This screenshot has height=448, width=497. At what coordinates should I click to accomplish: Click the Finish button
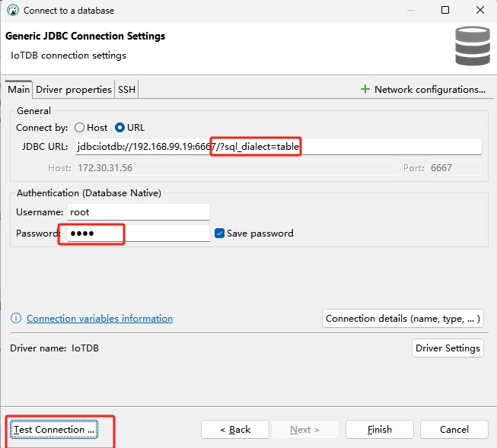[x=380, y=430]
